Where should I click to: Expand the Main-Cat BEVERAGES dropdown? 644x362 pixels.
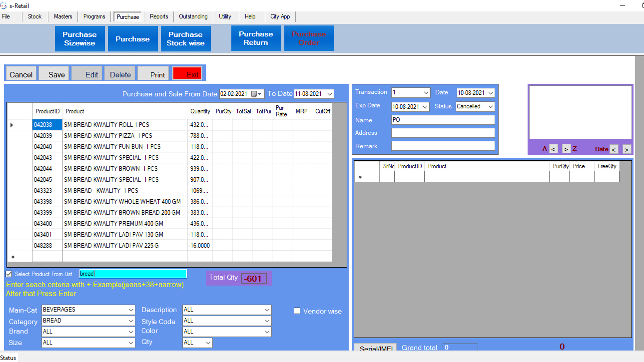[130, 310]
